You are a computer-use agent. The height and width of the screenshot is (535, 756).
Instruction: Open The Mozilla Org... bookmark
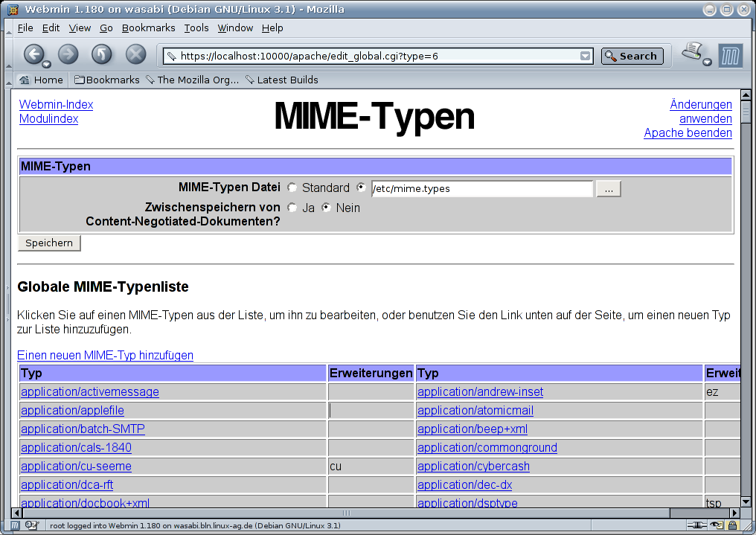tap(193, 80)
